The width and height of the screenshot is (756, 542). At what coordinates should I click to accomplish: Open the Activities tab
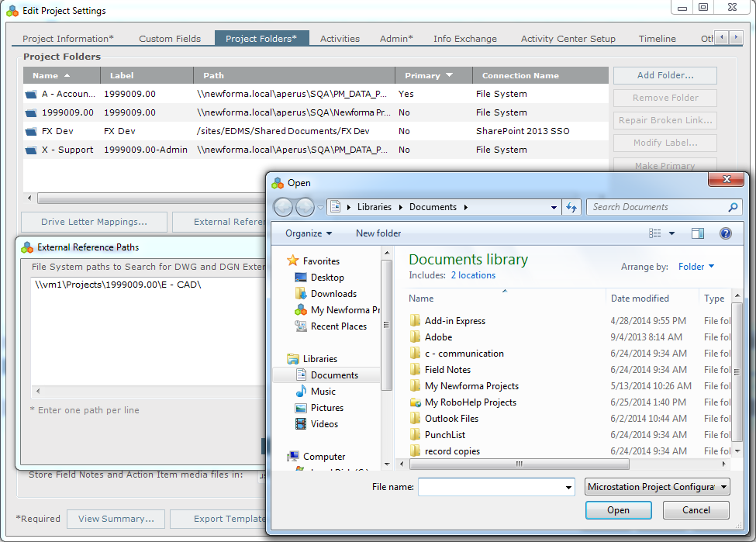[340, 39]
